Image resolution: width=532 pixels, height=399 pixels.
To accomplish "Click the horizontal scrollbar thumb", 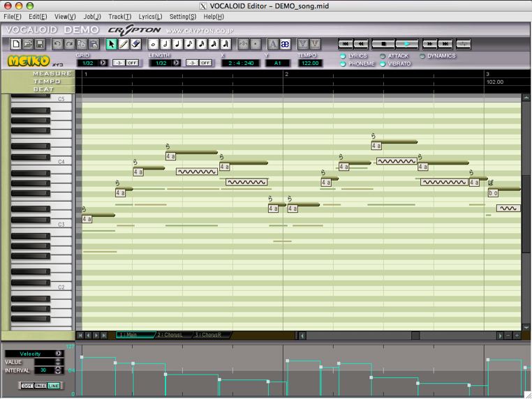I will click(x=415, y=336).
